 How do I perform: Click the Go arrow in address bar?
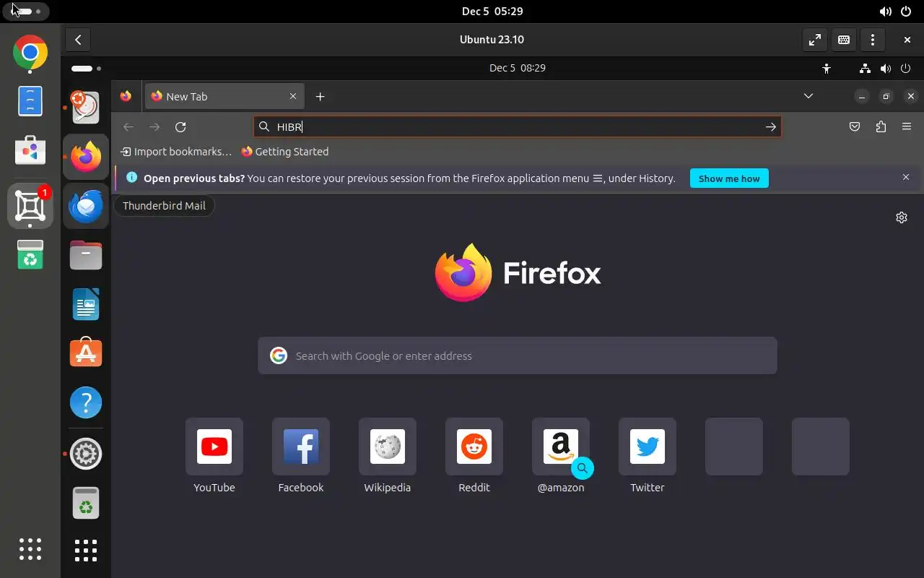(x=771, y=127)
